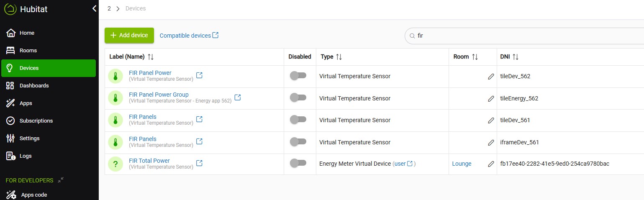Sort the table by Type column
The image size is (644, 200).
[339, 57]
